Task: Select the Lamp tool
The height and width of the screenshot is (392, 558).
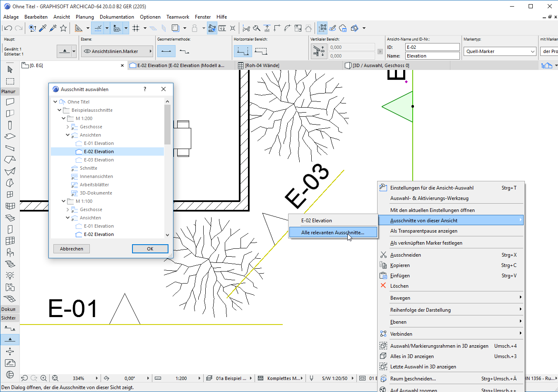Action: (x=10, y=275)
